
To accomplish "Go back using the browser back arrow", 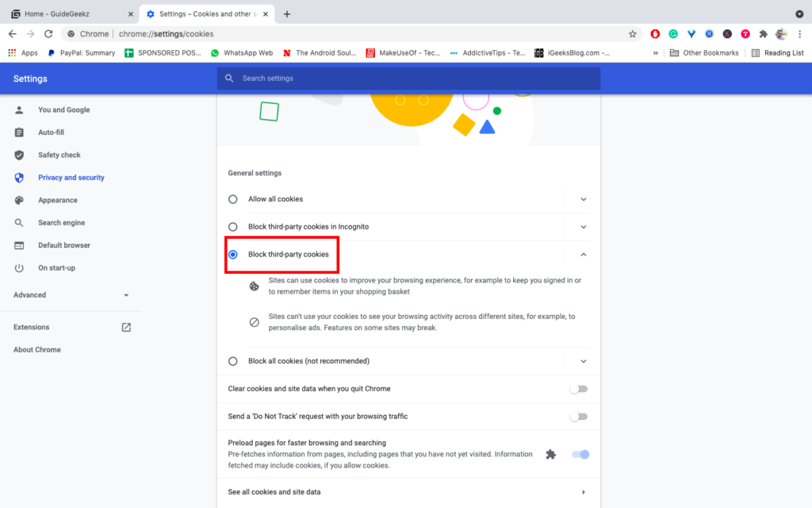I will click(x=13, y=33).
